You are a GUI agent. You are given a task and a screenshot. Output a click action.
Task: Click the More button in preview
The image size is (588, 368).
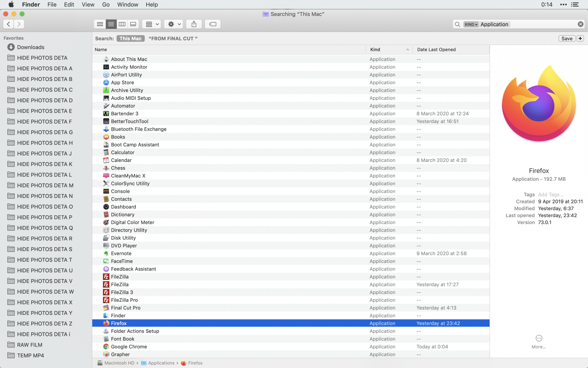point(539,342)
